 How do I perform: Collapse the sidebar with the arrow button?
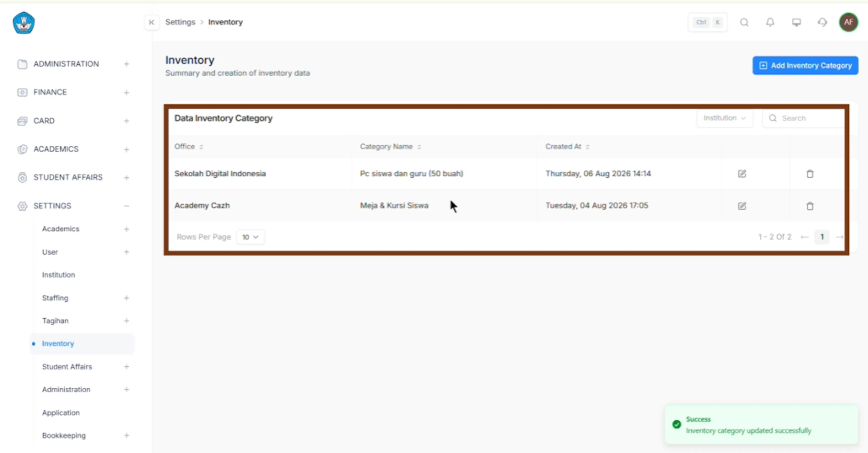click(x=152, y=22)
